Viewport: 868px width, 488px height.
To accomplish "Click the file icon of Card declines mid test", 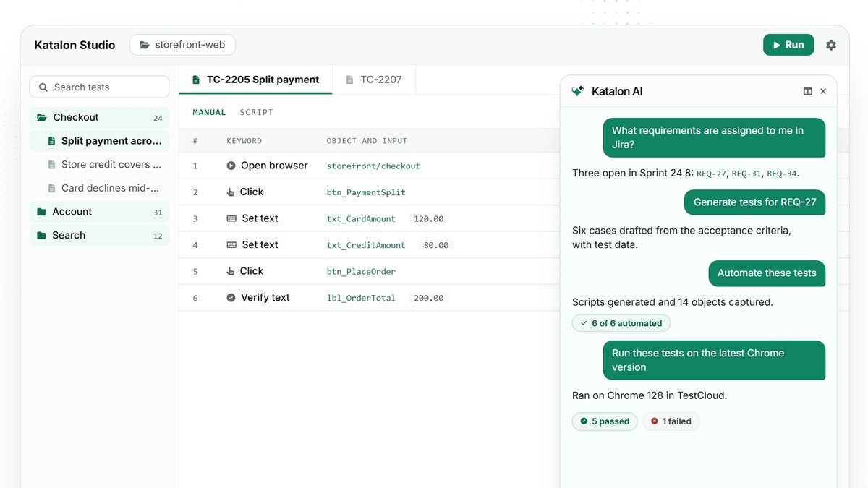I will tap(51, 188).
